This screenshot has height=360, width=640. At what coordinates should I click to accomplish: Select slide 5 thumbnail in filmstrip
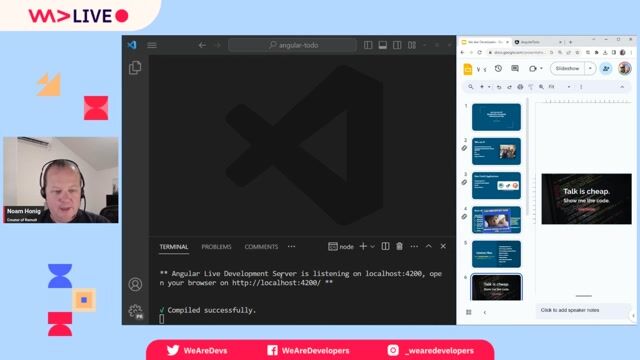[496, 254]
